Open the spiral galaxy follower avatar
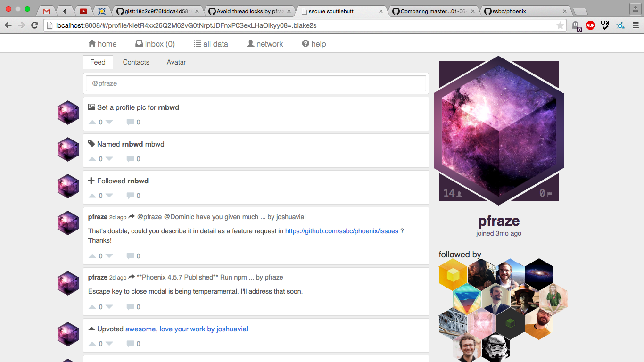Image resolution: width=644 pixels, height=362 pixels. (539, 274)
